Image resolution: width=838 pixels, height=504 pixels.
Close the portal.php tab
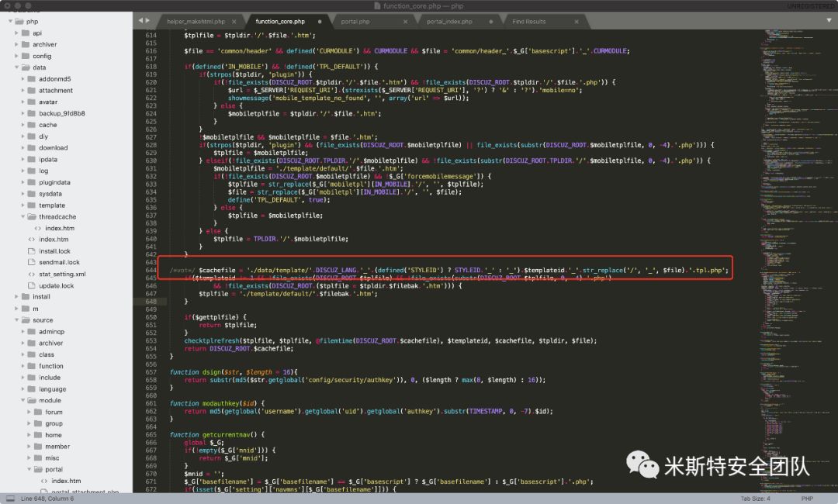pyautogui.click(x=405, y=22)
